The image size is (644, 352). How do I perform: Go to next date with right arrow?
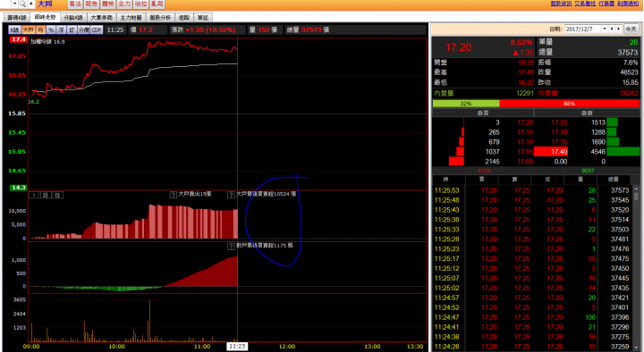pos(619,29)
